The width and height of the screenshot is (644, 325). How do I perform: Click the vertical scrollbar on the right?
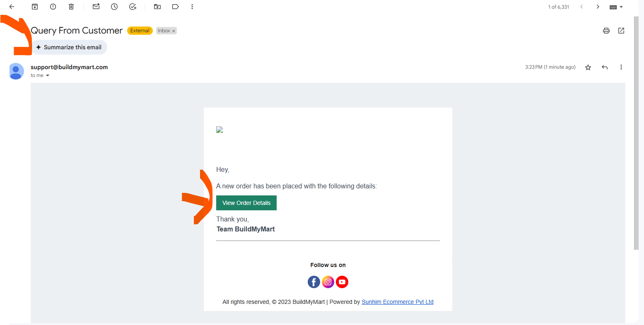click(x=636, y=132)
